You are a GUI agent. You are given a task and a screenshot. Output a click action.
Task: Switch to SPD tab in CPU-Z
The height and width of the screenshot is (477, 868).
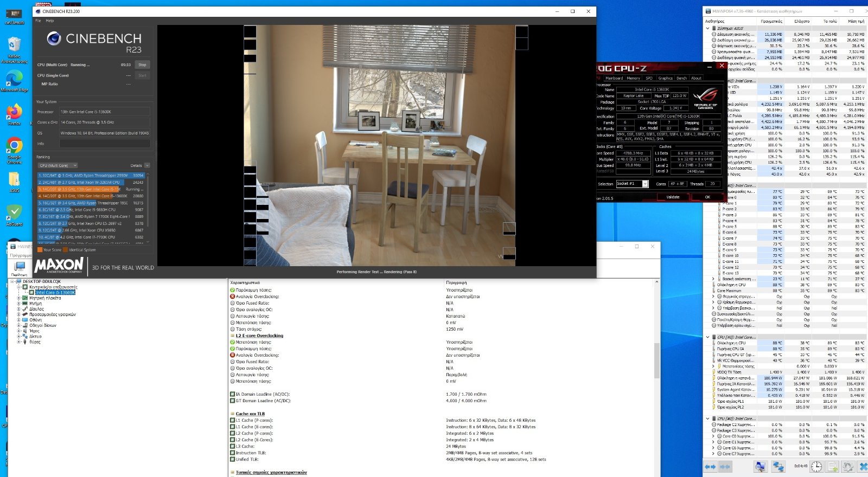(649, 78)
